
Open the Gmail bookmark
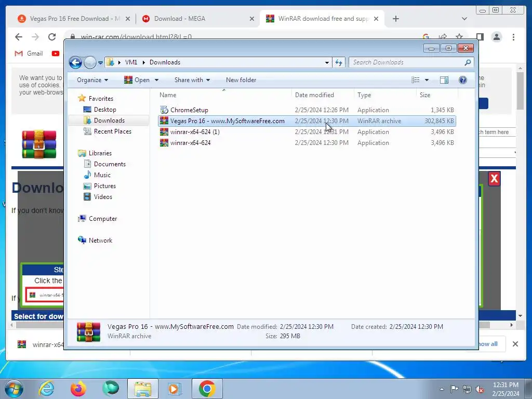[29, 54]
